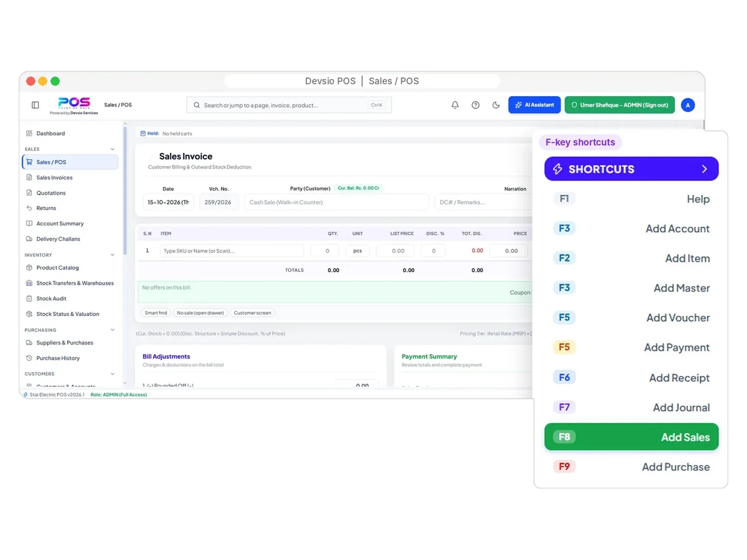
Task: Open the help question mark icon
Action: pos(475,105)
